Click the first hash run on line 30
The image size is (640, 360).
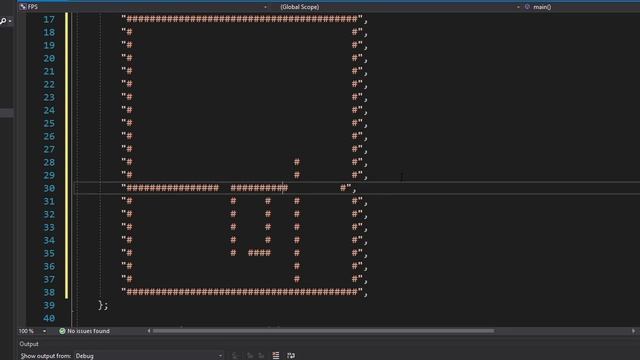[173, 188]
